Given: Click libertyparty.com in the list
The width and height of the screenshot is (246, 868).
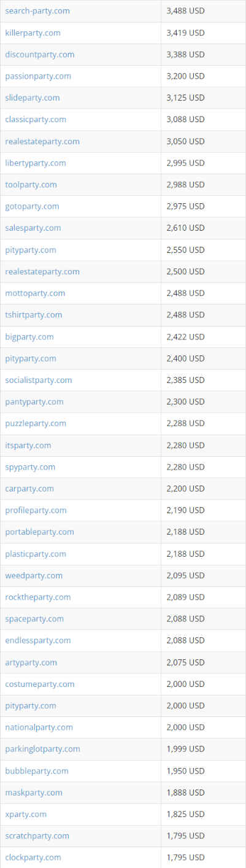Looking at the screenshot, I should click(x=36, y=163).
